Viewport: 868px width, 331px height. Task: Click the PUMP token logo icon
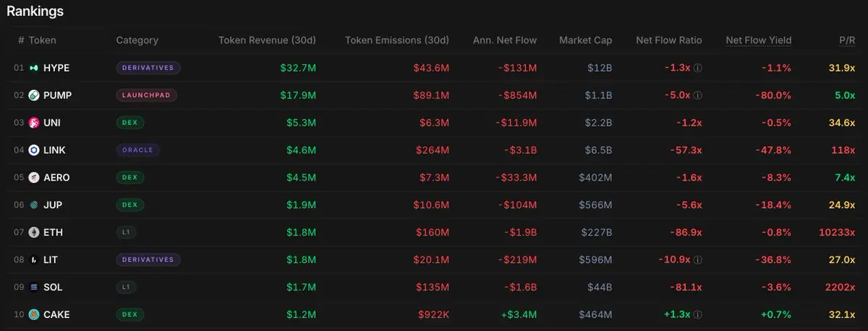[34, 95]
